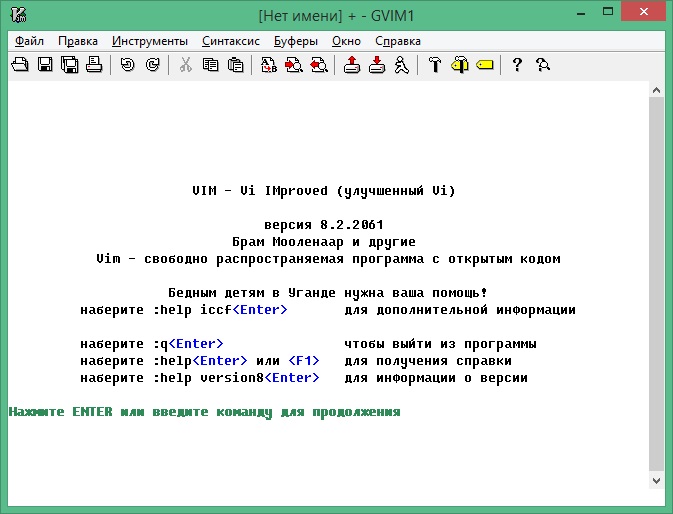This screenshot has height=514, width=673.
Task: Click 'для информации о версии' text
Action: [436, 378]
